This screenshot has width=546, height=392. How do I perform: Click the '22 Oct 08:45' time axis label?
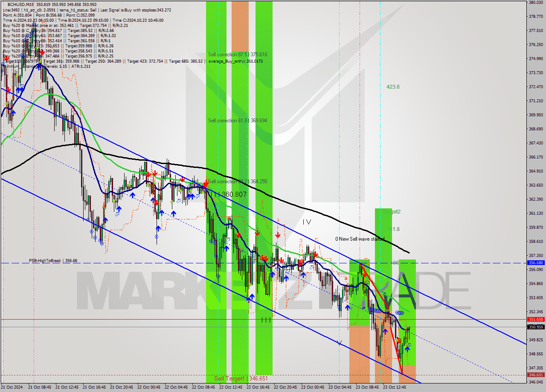pos(203,388)
